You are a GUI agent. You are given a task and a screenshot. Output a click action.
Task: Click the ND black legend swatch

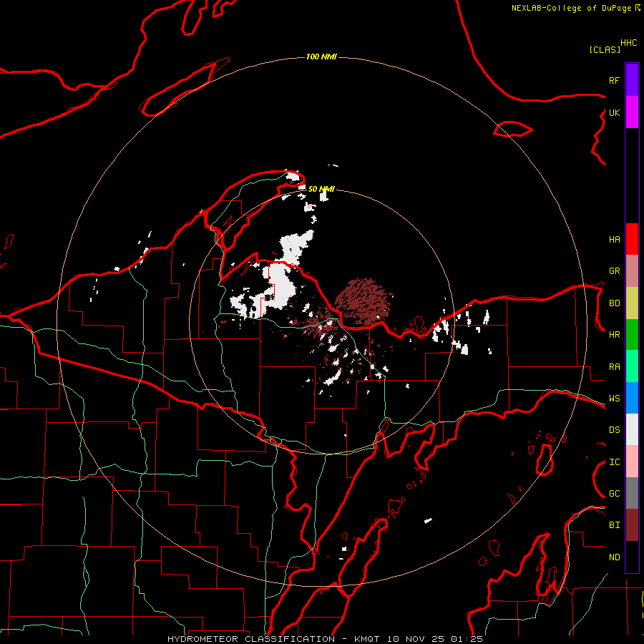point(632,557)
